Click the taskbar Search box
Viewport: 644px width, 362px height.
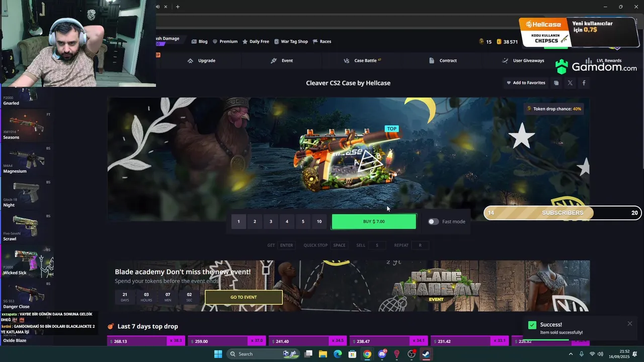click(263, 354)
